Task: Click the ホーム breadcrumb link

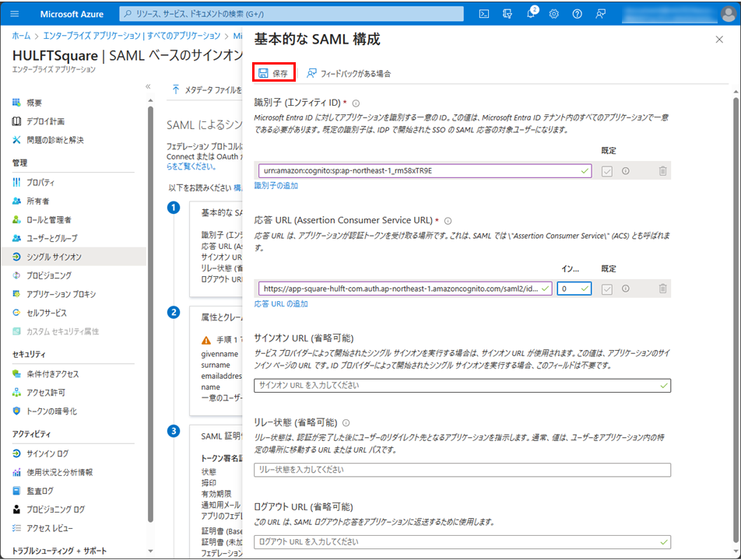Action: 21,36
